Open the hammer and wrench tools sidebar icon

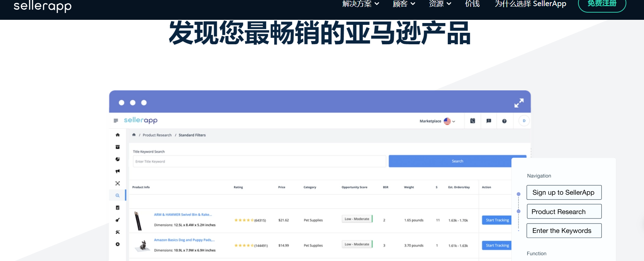click(118, 232)
